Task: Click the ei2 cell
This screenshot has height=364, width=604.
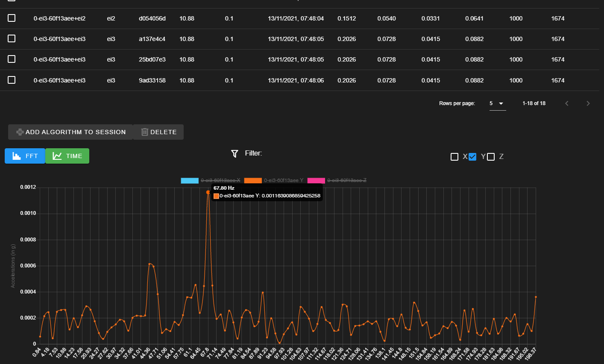Action: tap(111, 18)
